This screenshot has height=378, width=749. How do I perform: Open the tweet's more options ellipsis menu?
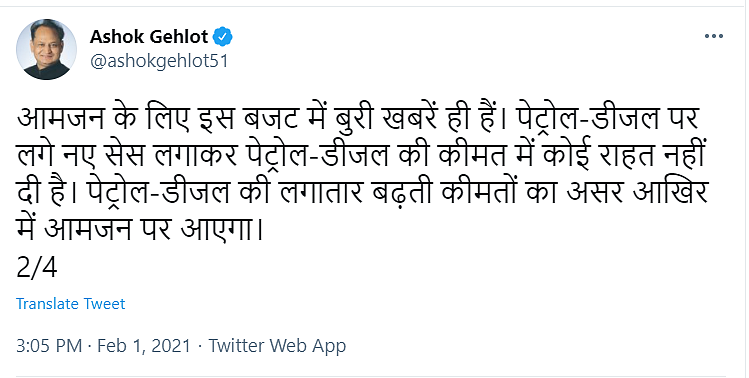714,36
